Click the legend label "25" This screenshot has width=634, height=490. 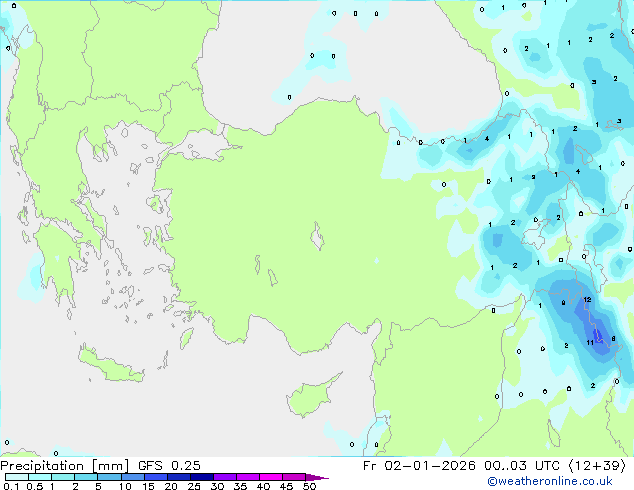(194, 486)
